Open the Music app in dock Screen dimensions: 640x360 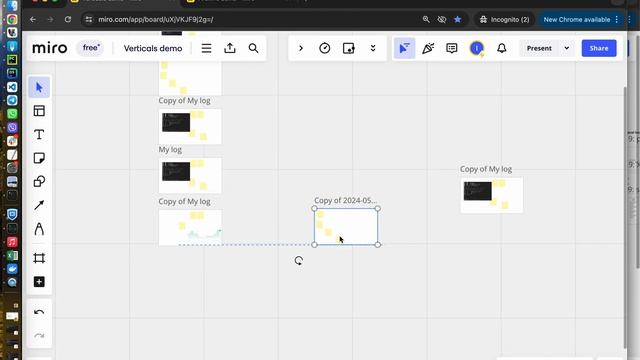click(x=12, y=242)
